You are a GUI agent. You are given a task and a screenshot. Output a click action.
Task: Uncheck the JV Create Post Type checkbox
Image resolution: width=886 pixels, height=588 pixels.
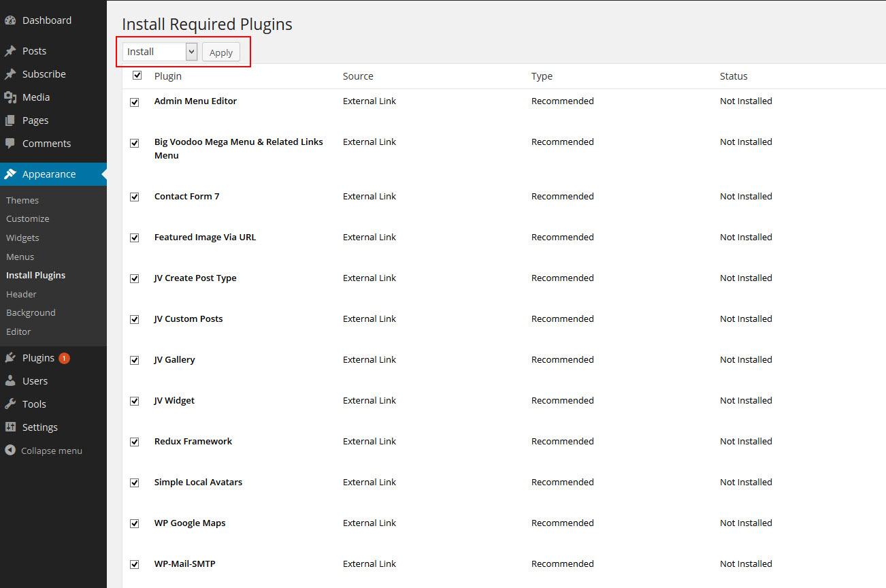[134, 279]
